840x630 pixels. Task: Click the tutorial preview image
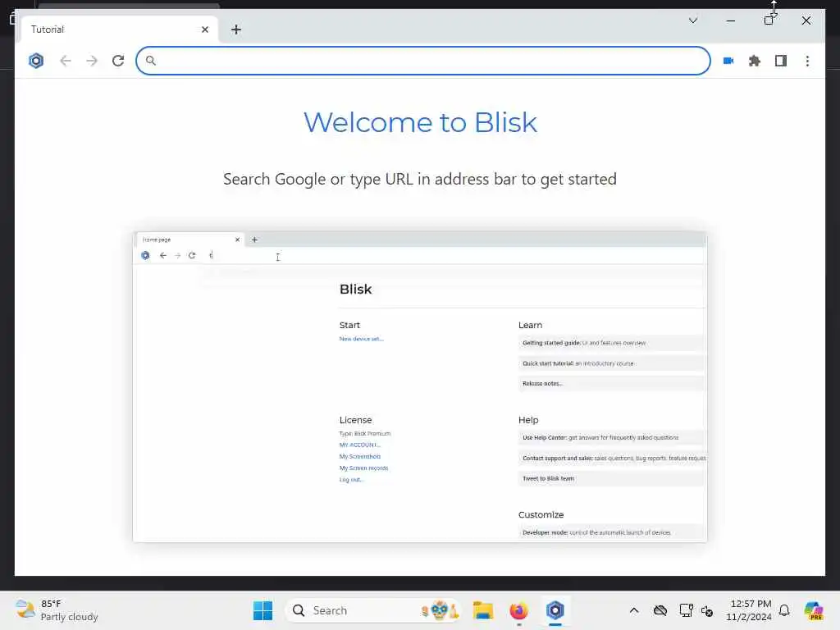click(x=420, y=387)
